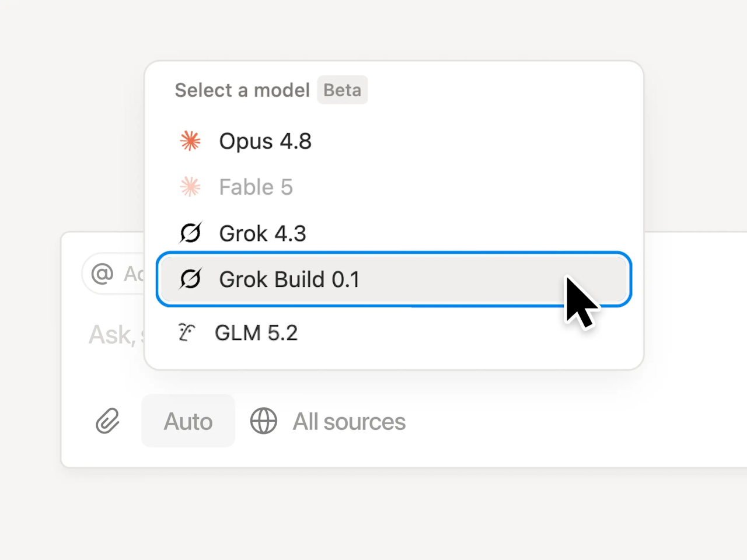Click the Grok Build 0.1 logo icon
The height and width of the screenshot is (560, 747).
190,279
